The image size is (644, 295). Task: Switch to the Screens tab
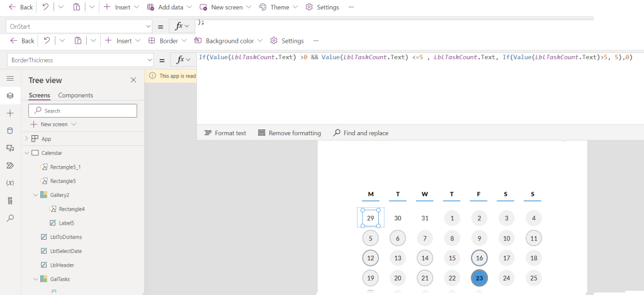pyautogui.click(x=40, y=95)
